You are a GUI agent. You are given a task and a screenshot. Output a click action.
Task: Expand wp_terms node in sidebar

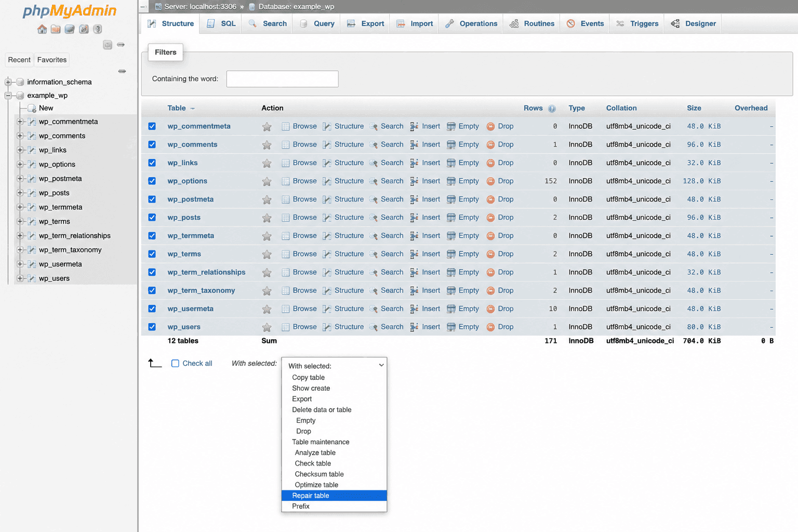tap(20, 221)
